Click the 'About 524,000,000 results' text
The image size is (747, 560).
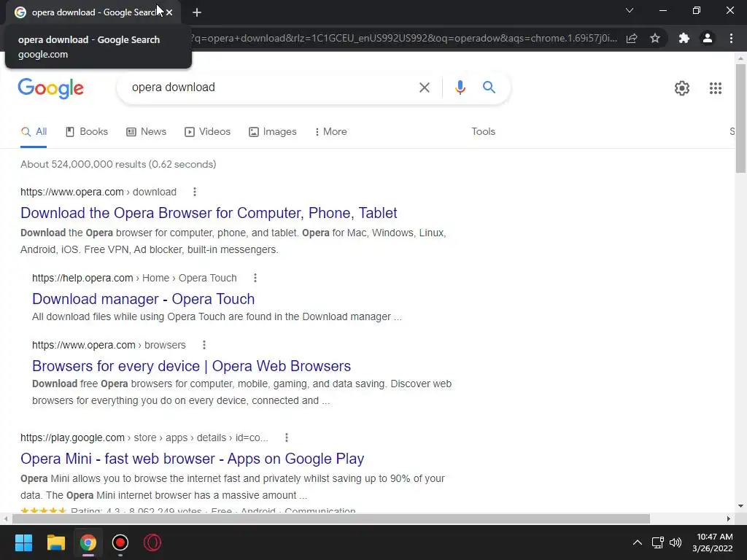tap(118, 164)
